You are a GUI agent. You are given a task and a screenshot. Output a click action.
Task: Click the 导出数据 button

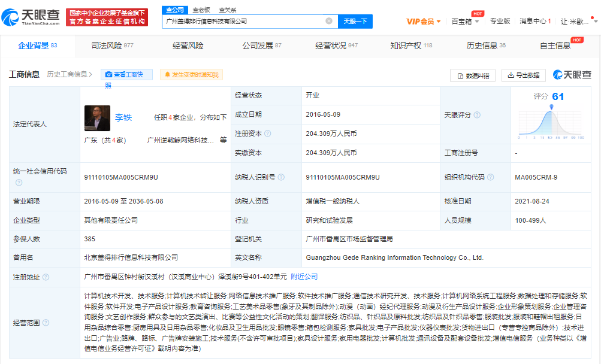523,75
